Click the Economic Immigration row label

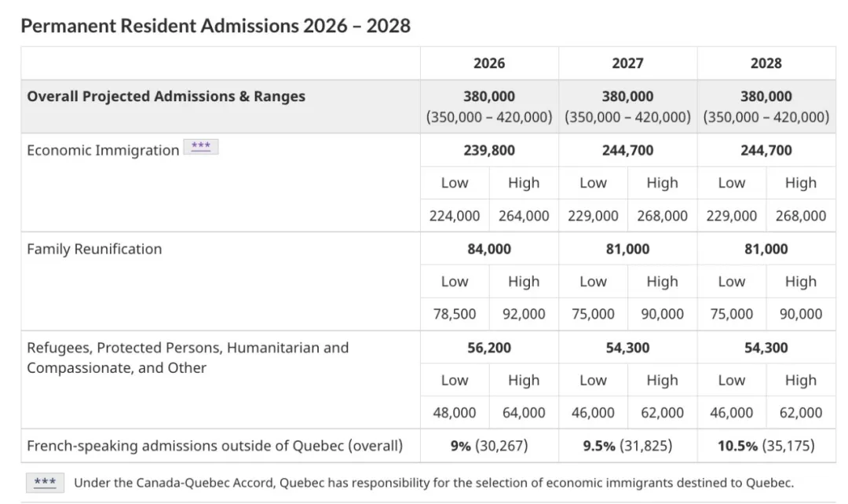[103, 151]
